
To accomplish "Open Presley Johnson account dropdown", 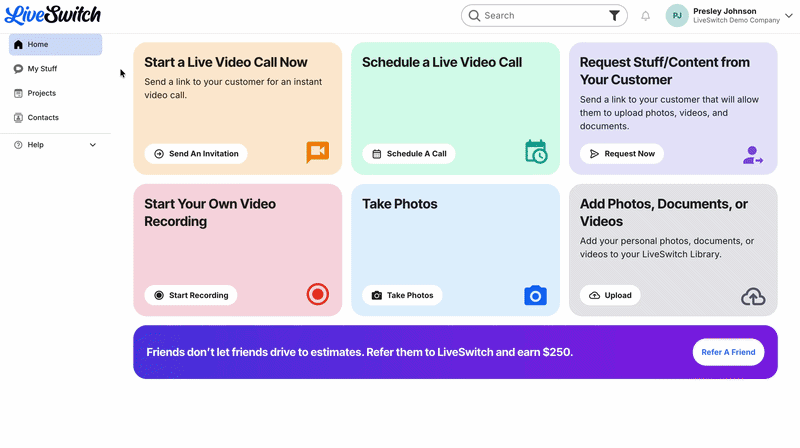I will point(788,16).
